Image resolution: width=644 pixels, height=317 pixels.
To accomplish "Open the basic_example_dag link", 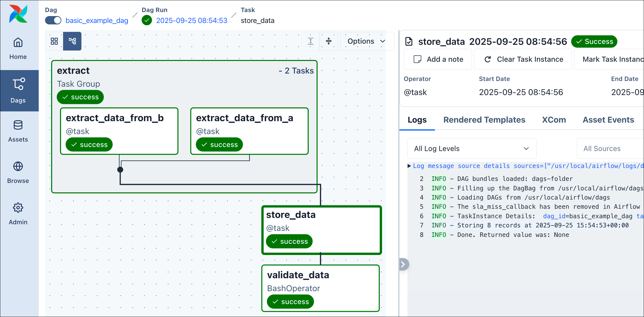I will pyautogui.click(x=97, y=20).
